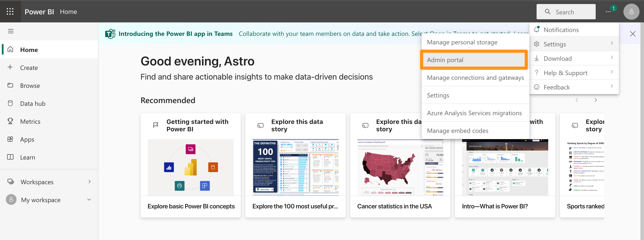Screen dimensions: 644x240
Task: Open the Cancer statistics map thumbnail
Action: pos(400,167)
